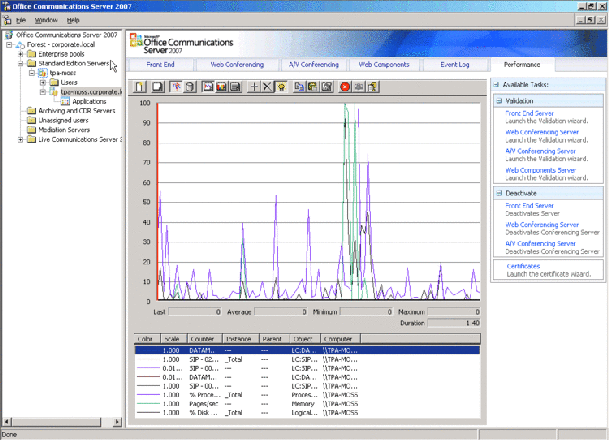Launch Web Conferencing Server validation link

(542, 132)
